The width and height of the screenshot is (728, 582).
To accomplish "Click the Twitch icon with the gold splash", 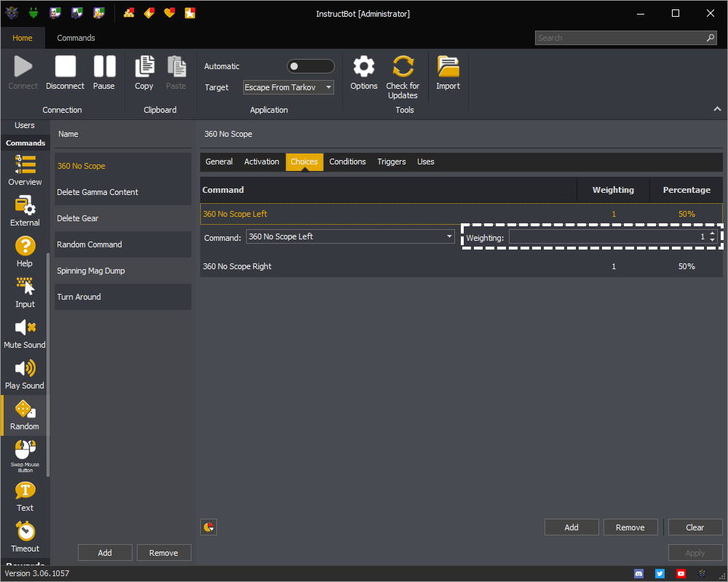I will [98, 13].
